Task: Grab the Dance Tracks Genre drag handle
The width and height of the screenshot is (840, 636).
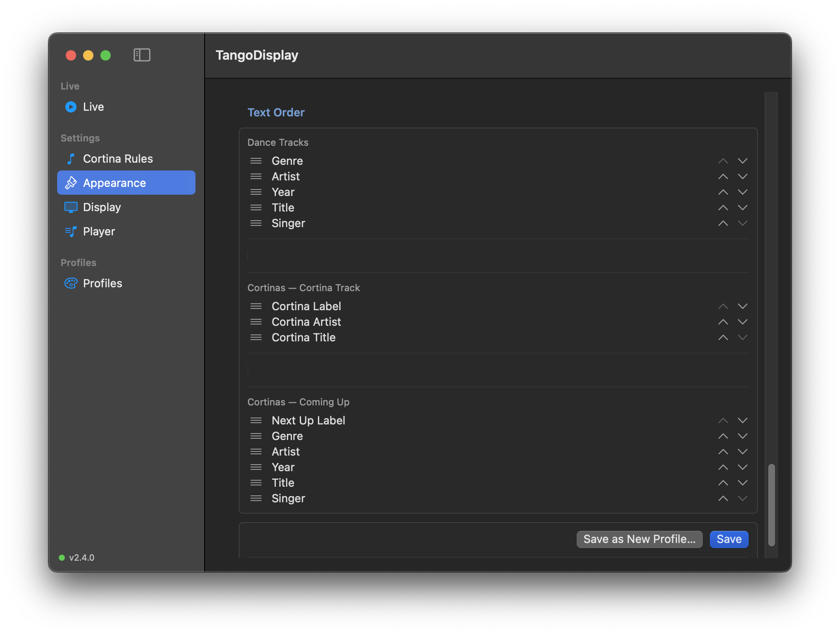Action: click(256, 161)
